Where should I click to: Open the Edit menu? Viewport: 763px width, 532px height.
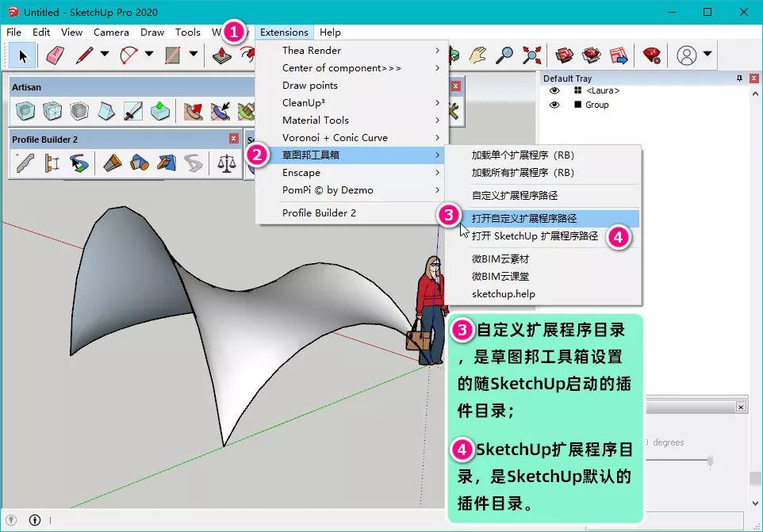[x=41, y=32]
